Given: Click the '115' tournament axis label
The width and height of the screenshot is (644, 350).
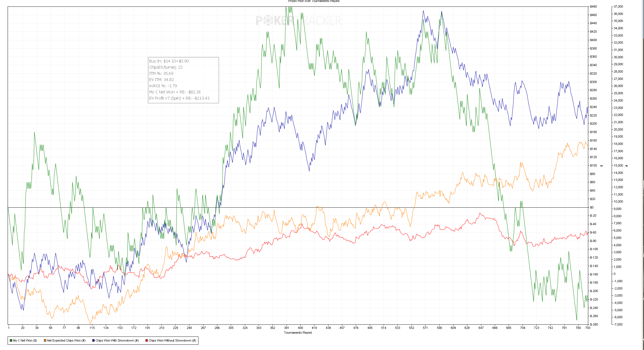Looking at the screenshot, I should click(x=92, y=327).
